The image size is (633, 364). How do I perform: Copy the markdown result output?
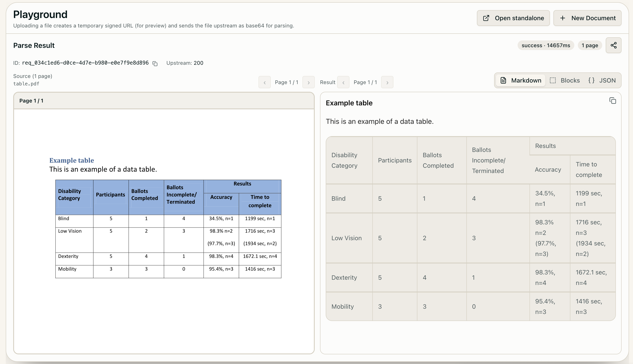(x=613, y=101)
